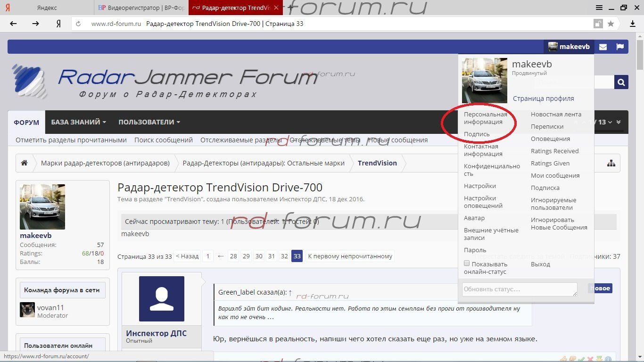Open the forum sitemap tree icon
The width and height of the screenshot is (644, 362).
[611, 163]
